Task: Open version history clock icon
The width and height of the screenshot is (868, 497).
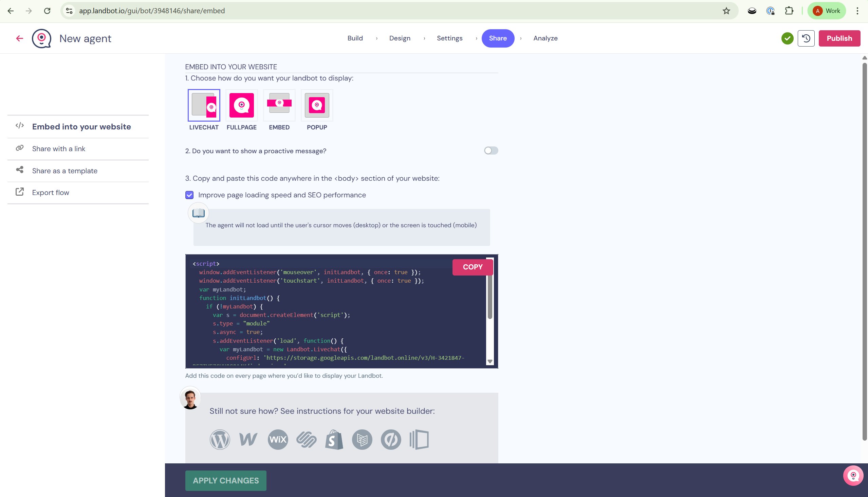Action: pyautogui.click(x=806, y=38)
